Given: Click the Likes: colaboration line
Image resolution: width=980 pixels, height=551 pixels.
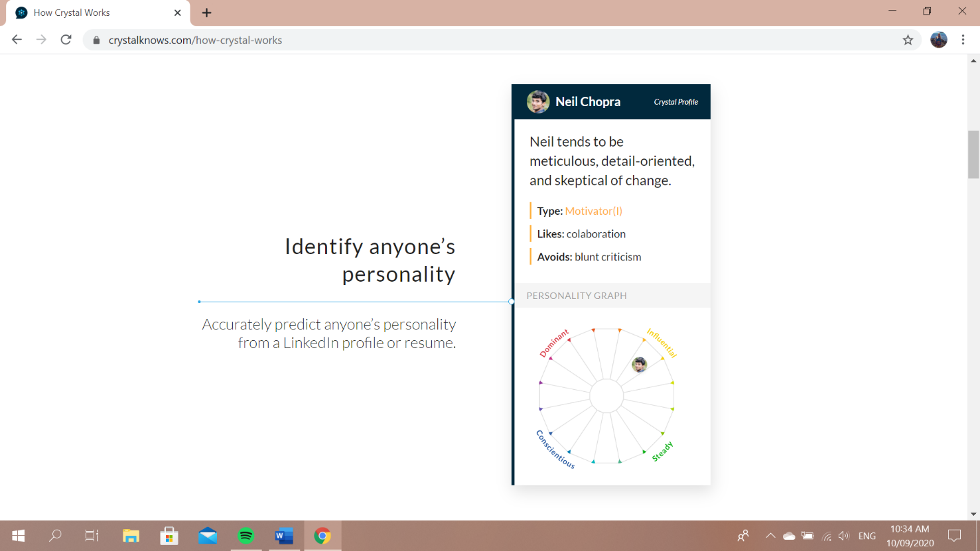Looking at the screenshot, I should click(581, 234).
